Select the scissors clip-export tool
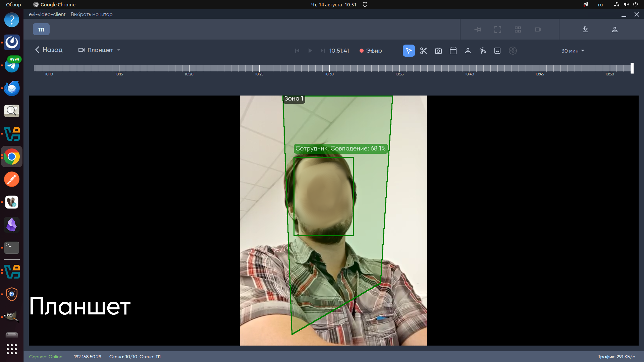 [x=424, y=51]
